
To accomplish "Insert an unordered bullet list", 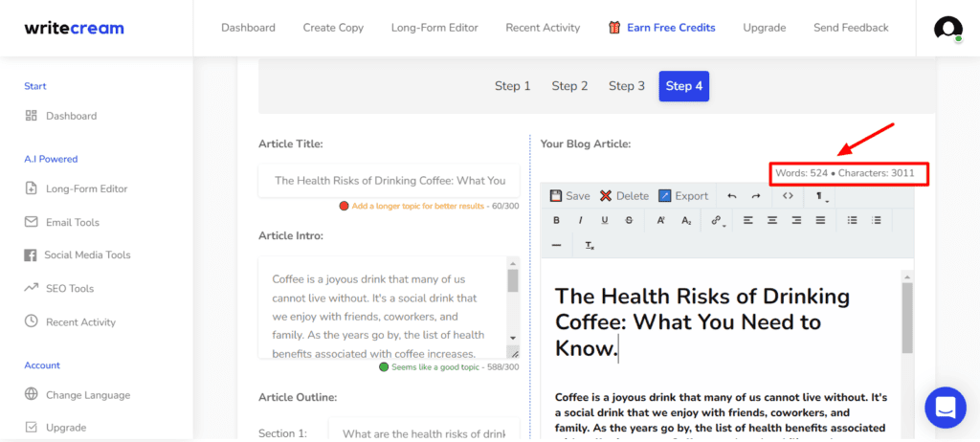I will 852,220.
